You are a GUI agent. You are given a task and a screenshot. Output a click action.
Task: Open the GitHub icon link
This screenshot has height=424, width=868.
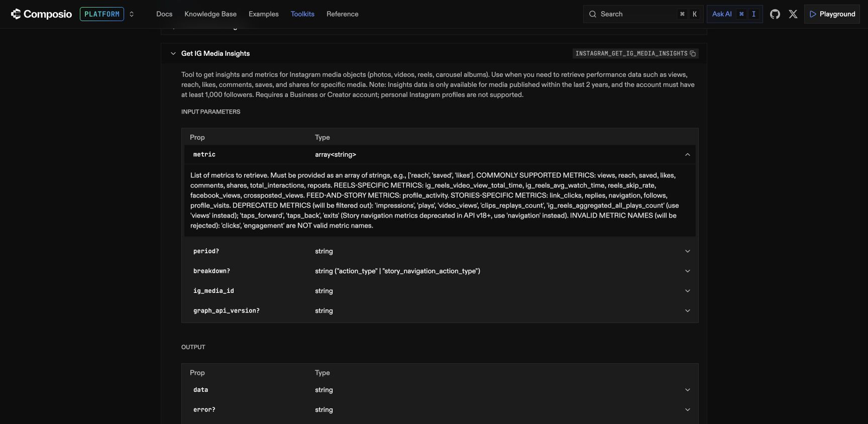775,14
